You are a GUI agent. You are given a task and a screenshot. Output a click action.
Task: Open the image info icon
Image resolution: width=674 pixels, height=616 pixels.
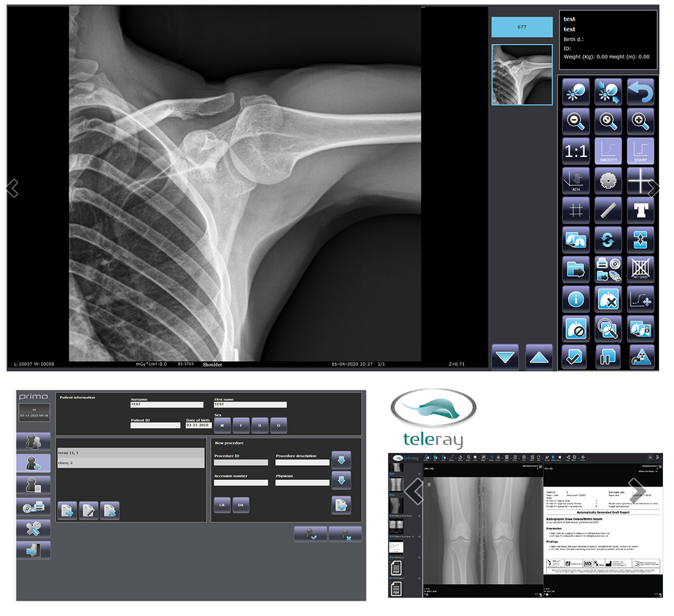click(576, 299)
